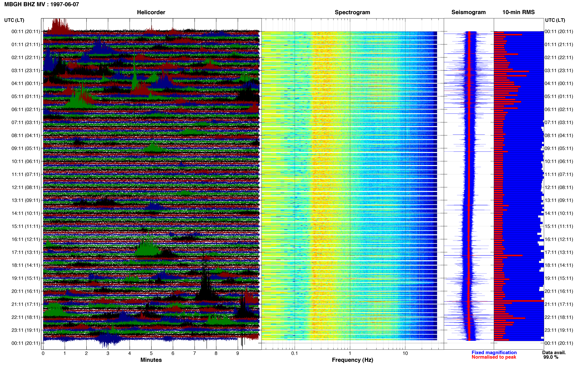Click the left time label '03:11 (23:11)'
Image resolution: width=588 pixels, height=368 pixels.
click(26, 71)
